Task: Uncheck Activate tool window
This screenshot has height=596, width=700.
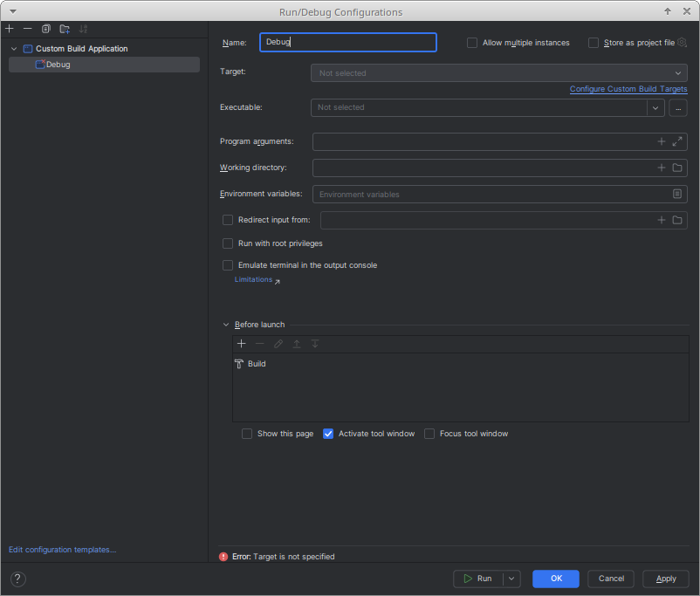Action: pos(328,434)
